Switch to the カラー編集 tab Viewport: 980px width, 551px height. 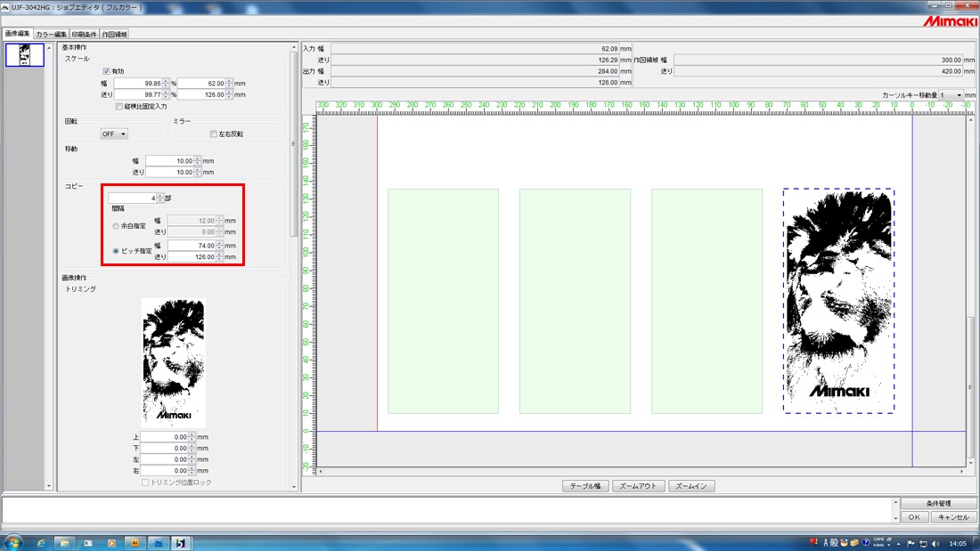click(51, 34)
